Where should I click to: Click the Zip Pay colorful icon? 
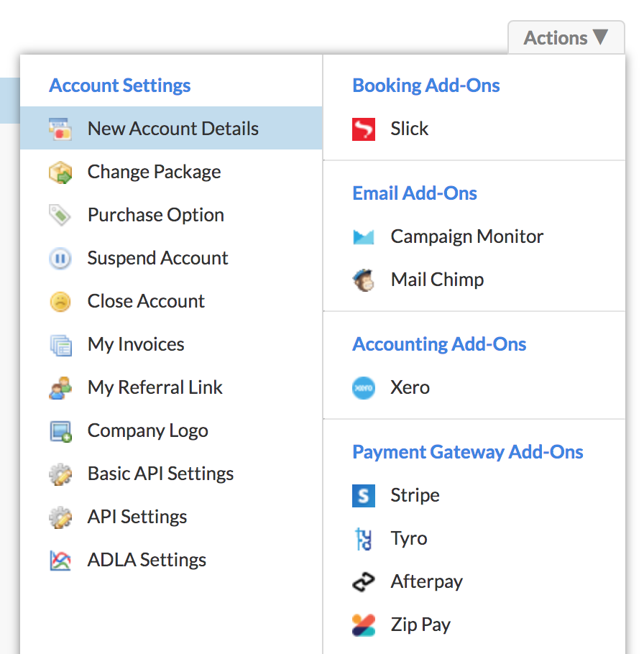363,625
